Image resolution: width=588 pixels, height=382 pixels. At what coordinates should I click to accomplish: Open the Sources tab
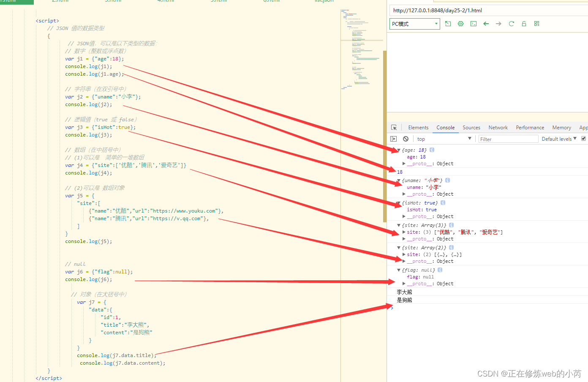[471, 128]
